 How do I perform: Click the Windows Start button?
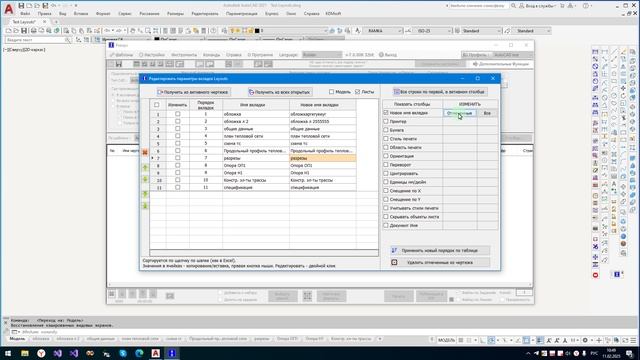(x=8, y=353)
